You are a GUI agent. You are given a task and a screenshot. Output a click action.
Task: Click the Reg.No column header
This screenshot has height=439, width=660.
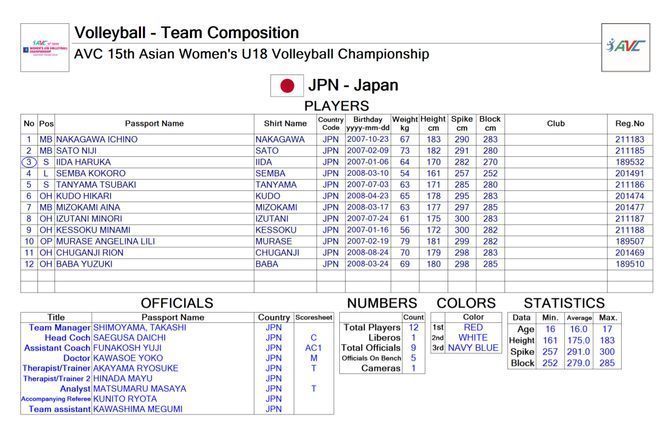pyautogui.click(x=629, y=123)
